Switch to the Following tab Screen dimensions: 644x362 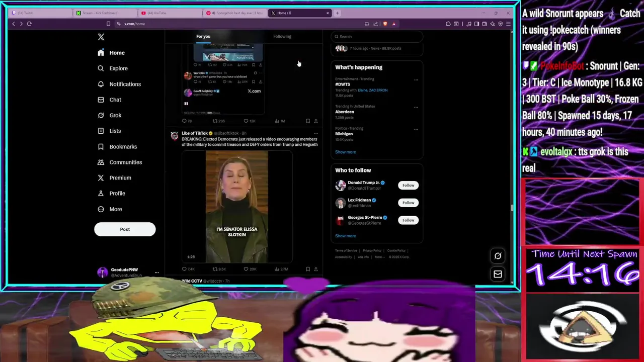(x=282, y=36)
